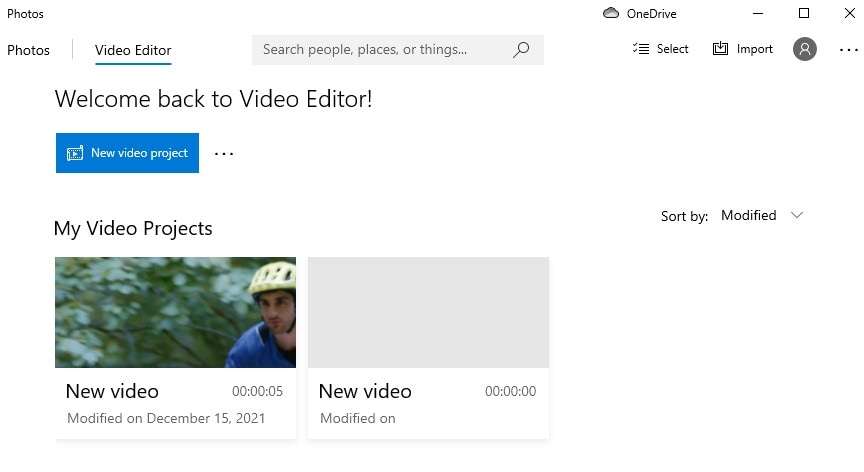The width and height of the screenshot is (864, 472).
Task: Select the Video Editor tab
Action: coord(133,50)
